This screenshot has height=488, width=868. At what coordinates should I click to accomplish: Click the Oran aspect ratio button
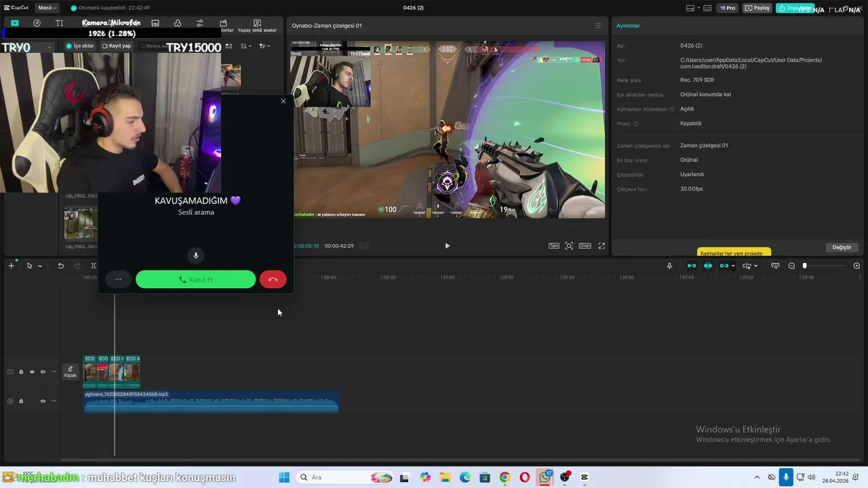coord(585,246)
